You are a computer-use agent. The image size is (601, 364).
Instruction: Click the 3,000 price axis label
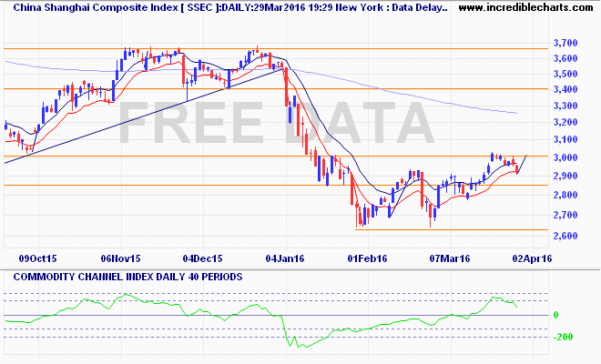(565, 157)
